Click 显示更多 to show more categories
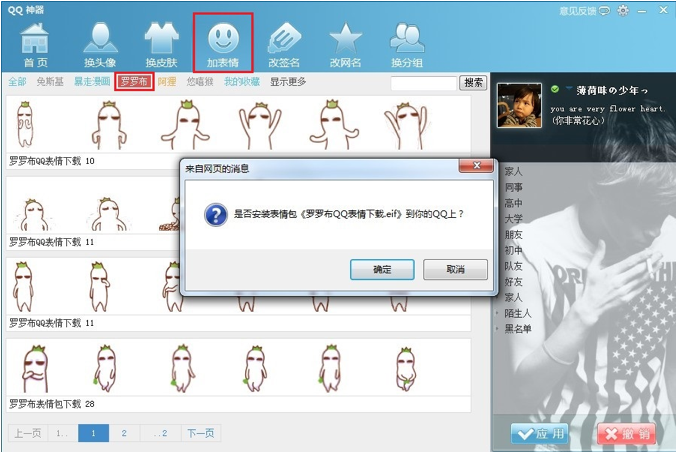Screen dimensions: 678x453 pos(288,81)
